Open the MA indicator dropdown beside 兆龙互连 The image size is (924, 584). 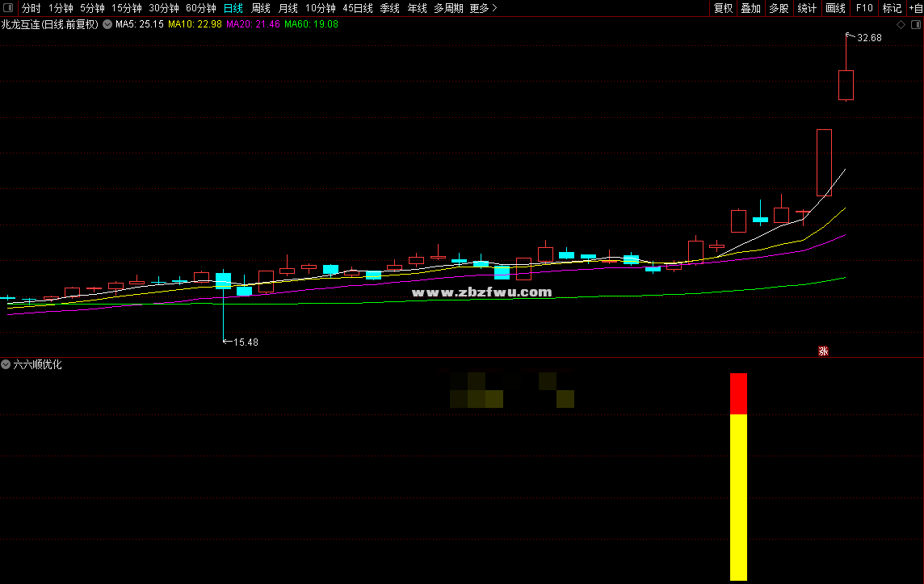107,25
